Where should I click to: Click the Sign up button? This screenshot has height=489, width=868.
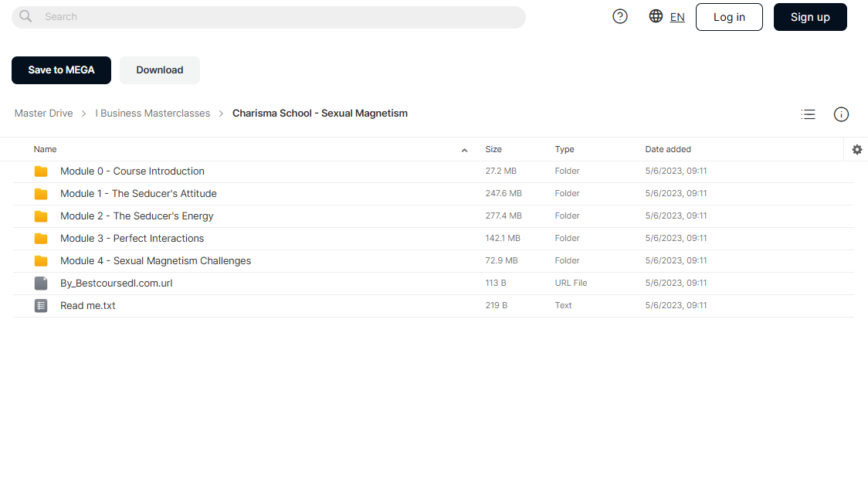[810, 17]
